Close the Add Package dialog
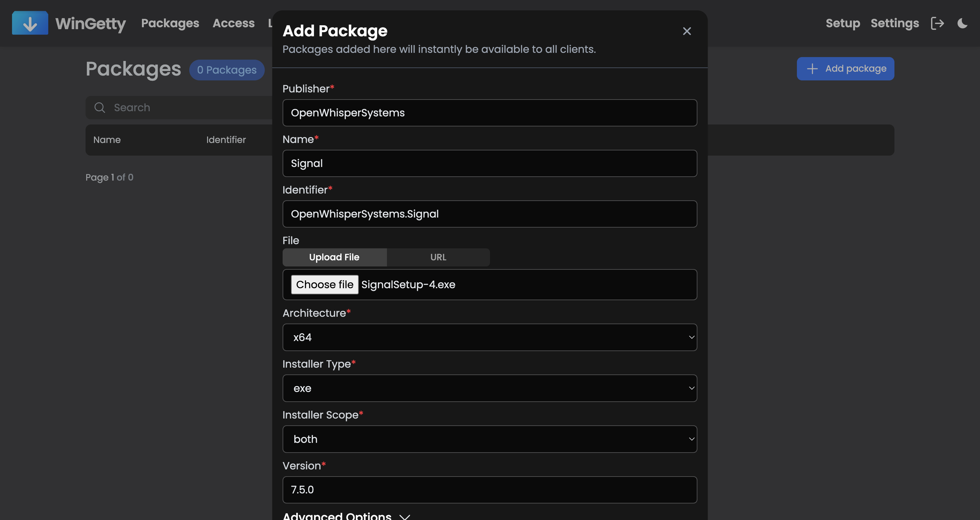The image size is (980, 520). coord(687,31)
